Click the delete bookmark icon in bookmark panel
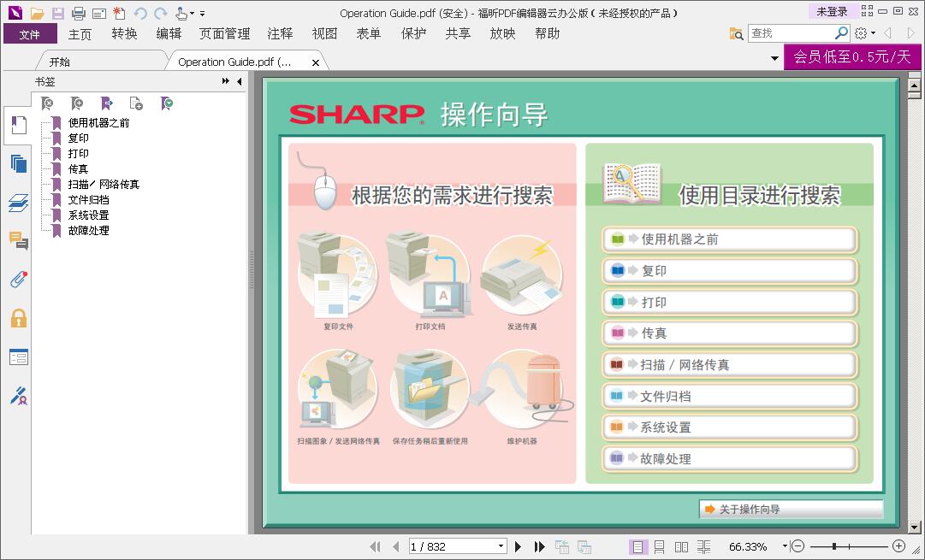Image resolution: width=925 pixels, height=560 pixels. point(47,103)
